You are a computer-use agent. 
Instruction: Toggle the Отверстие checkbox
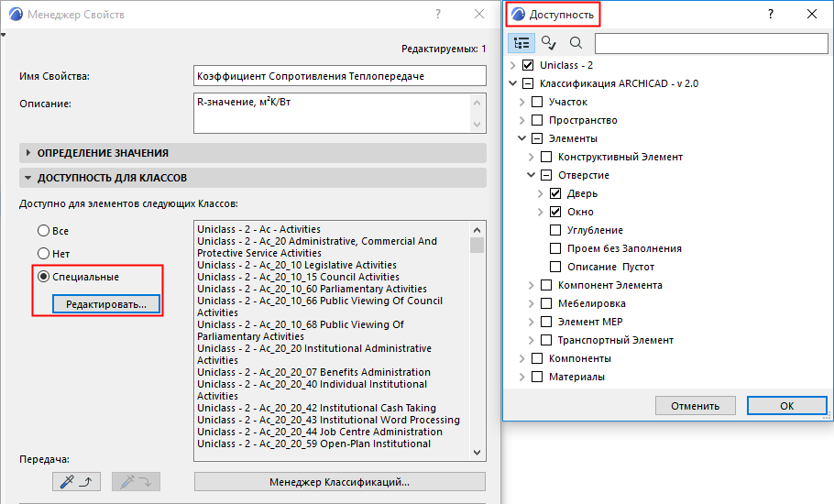[x=546, y=175]
